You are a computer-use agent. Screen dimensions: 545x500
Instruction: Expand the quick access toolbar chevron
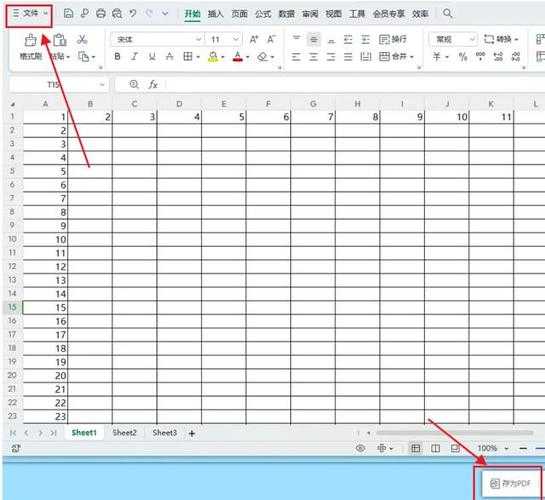pyautogui.click(x=165, y=14)
